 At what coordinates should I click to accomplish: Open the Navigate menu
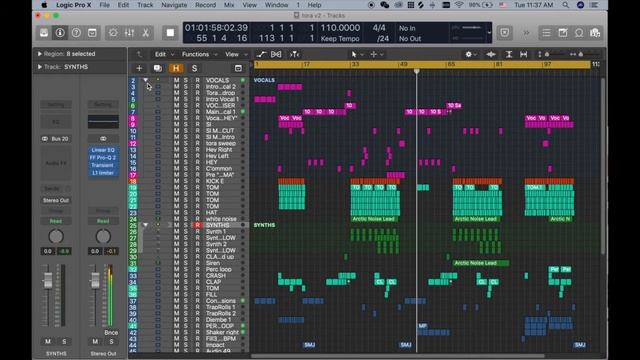[174, 5]
